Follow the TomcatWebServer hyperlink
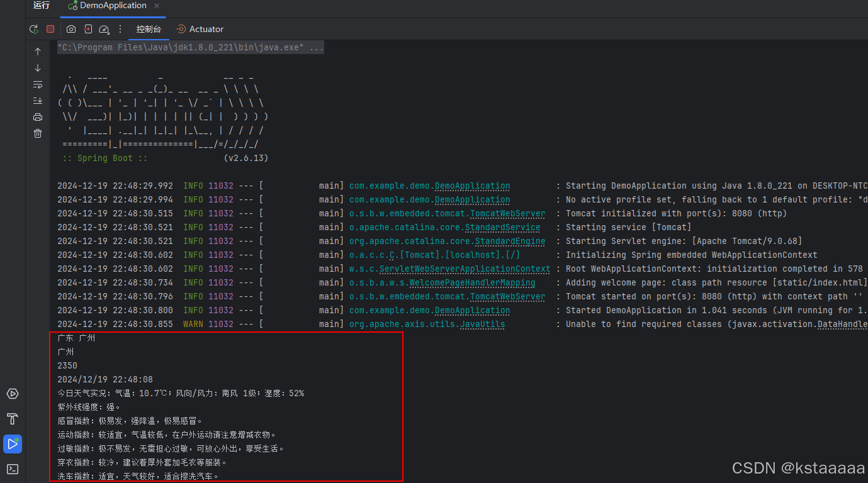The image size is (868, 483). [507, 213]
